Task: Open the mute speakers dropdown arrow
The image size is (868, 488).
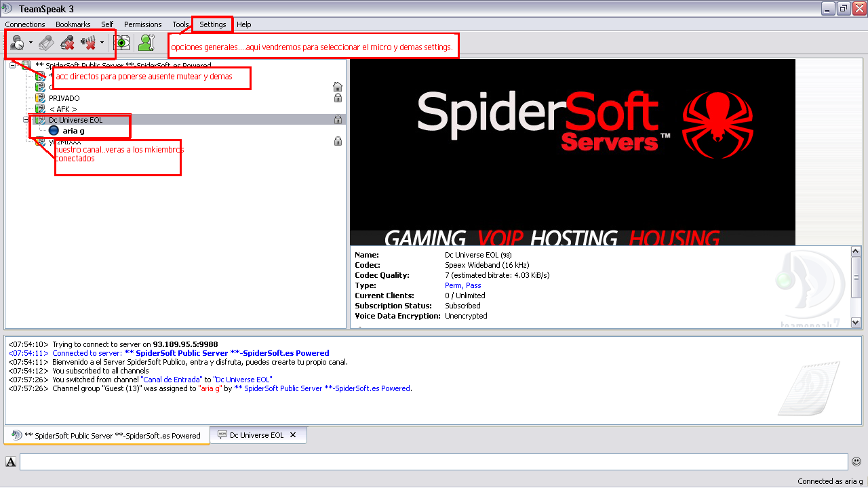Action: [x=102, y=43]
